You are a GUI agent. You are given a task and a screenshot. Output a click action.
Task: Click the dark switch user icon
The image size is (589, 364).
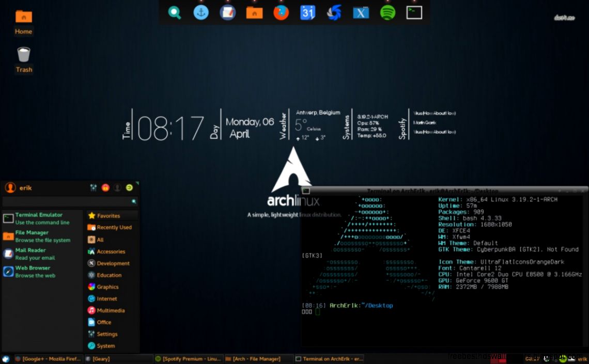click(117, 187)
